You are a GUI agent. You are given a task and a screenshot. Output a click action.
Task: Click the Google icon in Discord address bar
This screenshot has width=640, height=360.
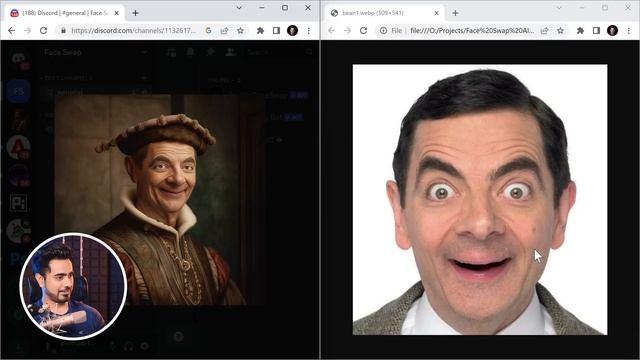208,31
